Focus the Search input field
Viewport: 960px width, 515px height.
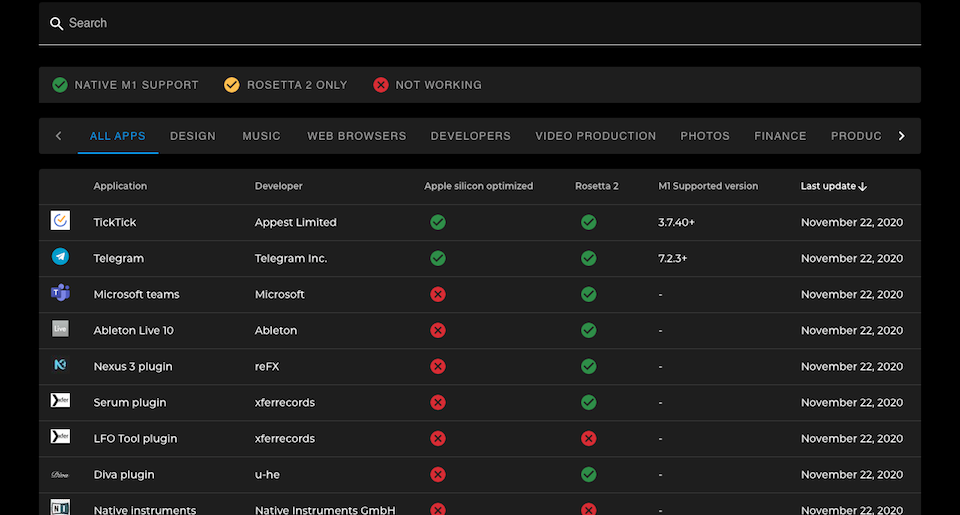coord(479,23)
